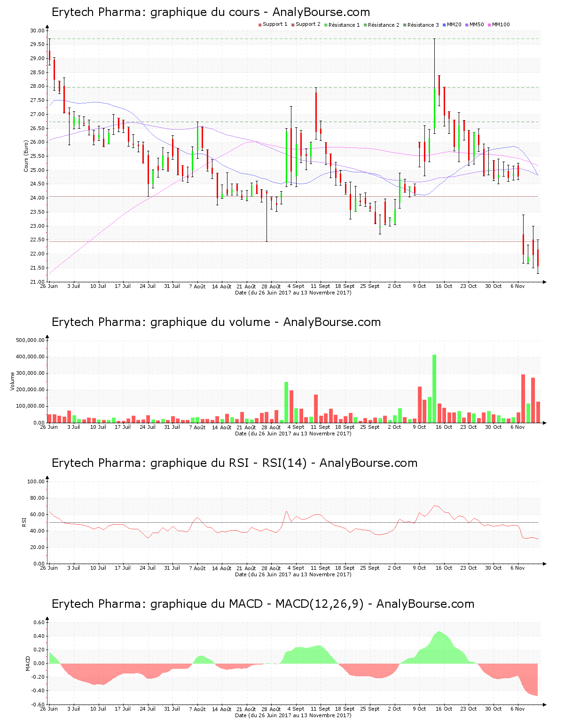
Task: Click the -0.40 MACD axis value
Action: tap(38, 691)
